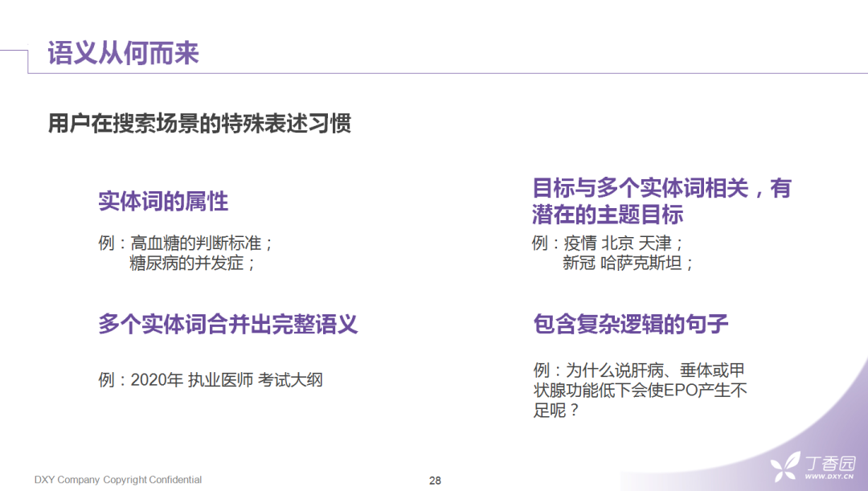Click the heading 目标与多个实体词相关，有潜在的主题目标
Screen dimensions: 868x491
(x=662, y=201)
